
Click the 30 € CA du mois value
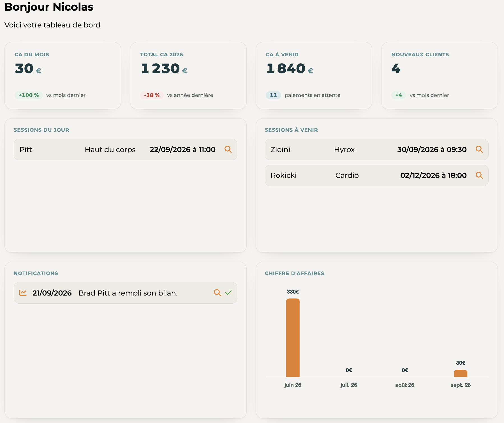tap(28, 69)
